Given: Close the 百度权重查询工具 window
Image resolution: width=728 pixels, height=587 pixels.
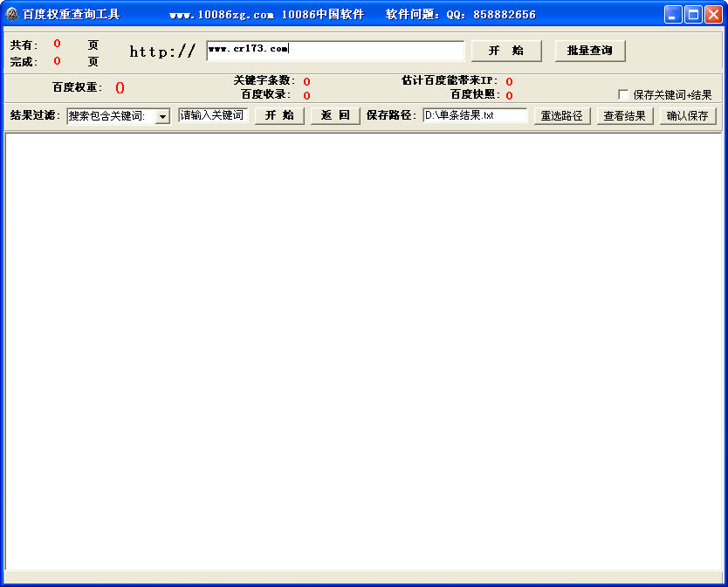Looking at the screenshot, I should tap(714, 14).
